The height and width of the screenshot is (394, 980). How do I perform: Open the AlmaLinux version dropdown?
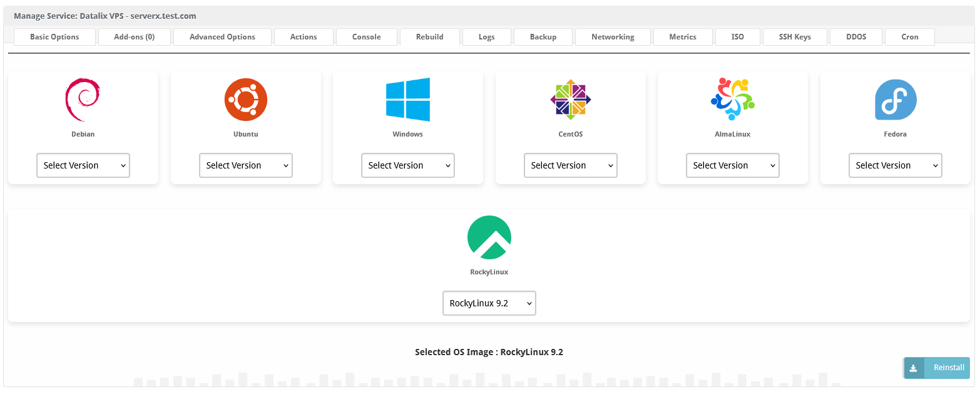[733, 165]
